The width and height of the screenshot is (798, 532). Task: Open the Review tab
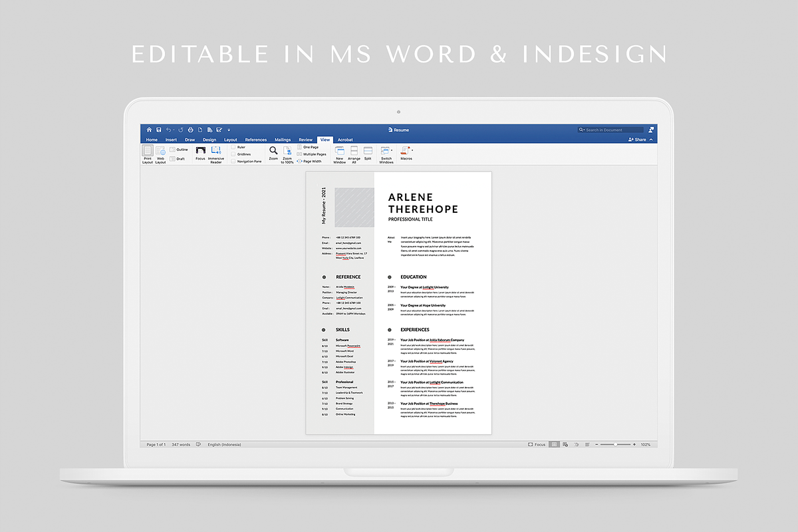point(305,140)
